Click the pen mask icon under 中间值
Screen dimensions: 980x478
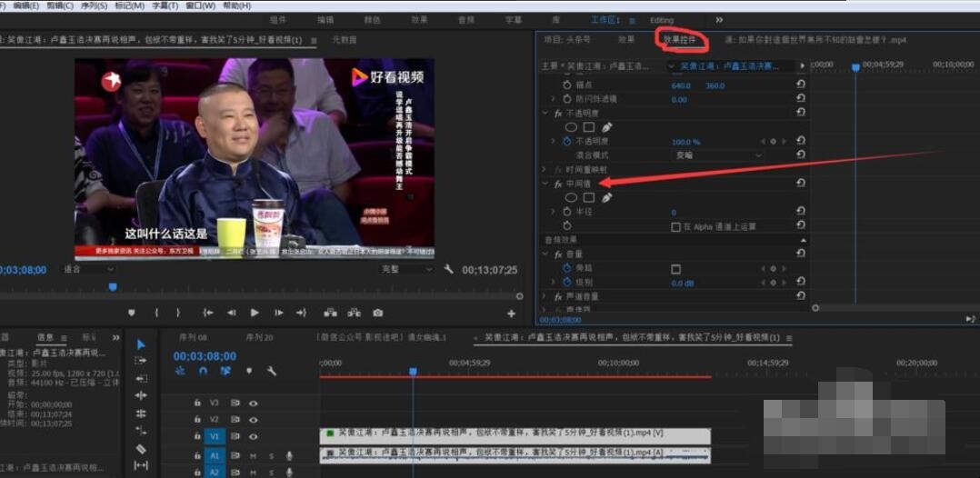pos(606,197)
